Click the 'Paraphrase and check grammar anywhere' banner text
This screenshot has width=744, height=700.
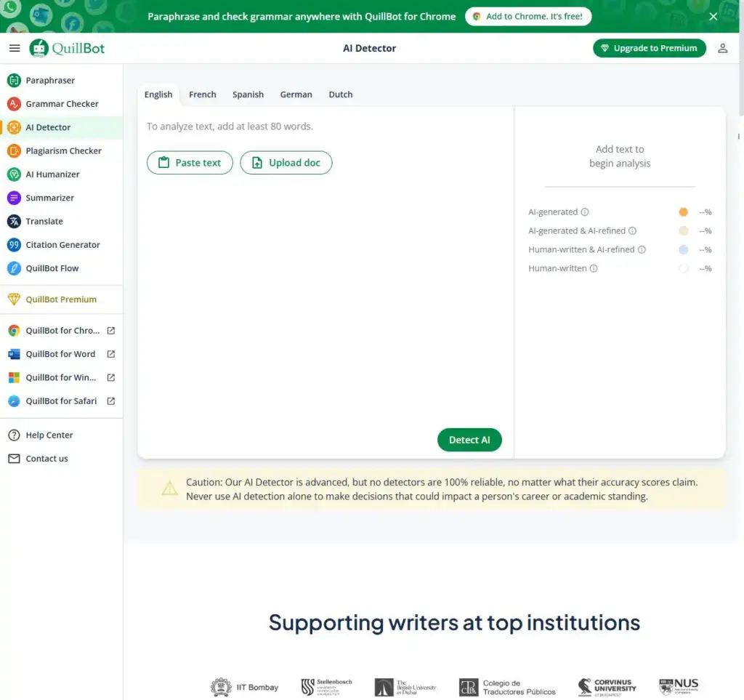pyautogui.click(x=302, y=17)
